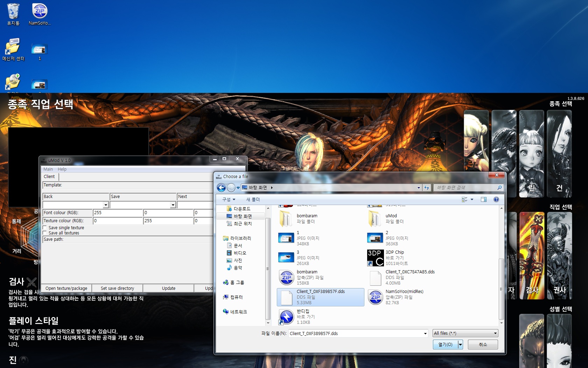Expand the view options dropdown arrow

coord(472,199)
